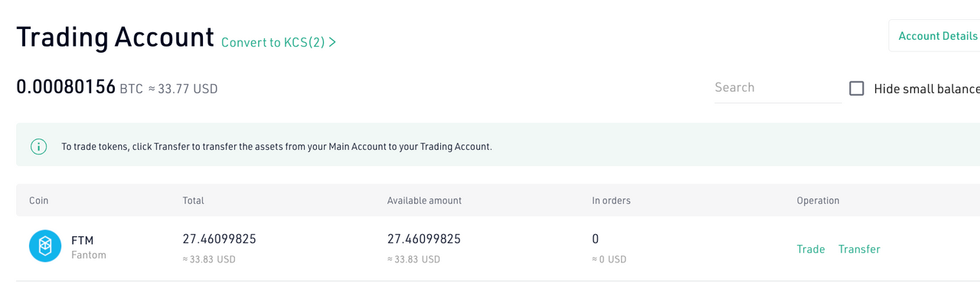
Task: Click the Trading Account page heading
Action: click(115, 37)
